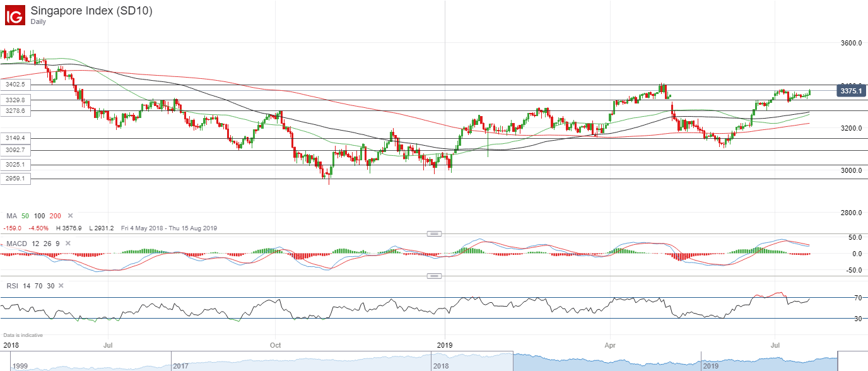Image resolution: width=868 pixels, height=371 pixels.
Task: Remove the MA indicator with its X
Action: (70, 216)
